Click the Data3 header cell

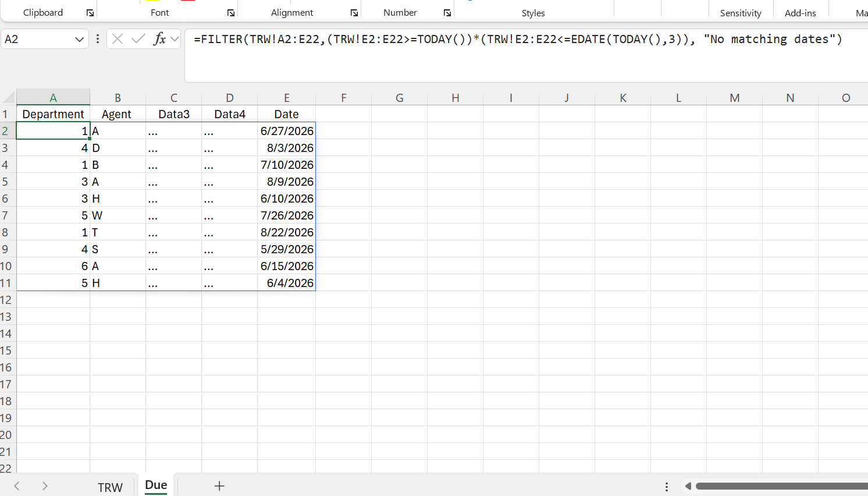(x=173, y=114)
